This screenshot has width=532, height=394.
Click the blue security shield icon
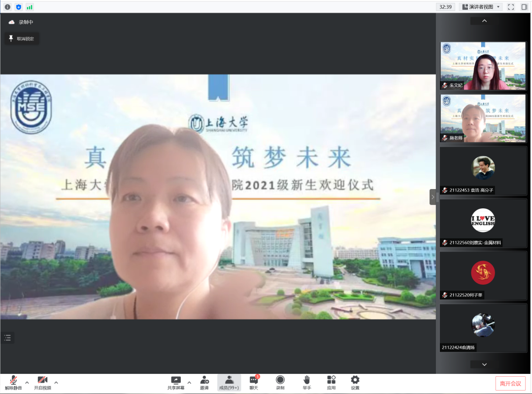(19, 7)
